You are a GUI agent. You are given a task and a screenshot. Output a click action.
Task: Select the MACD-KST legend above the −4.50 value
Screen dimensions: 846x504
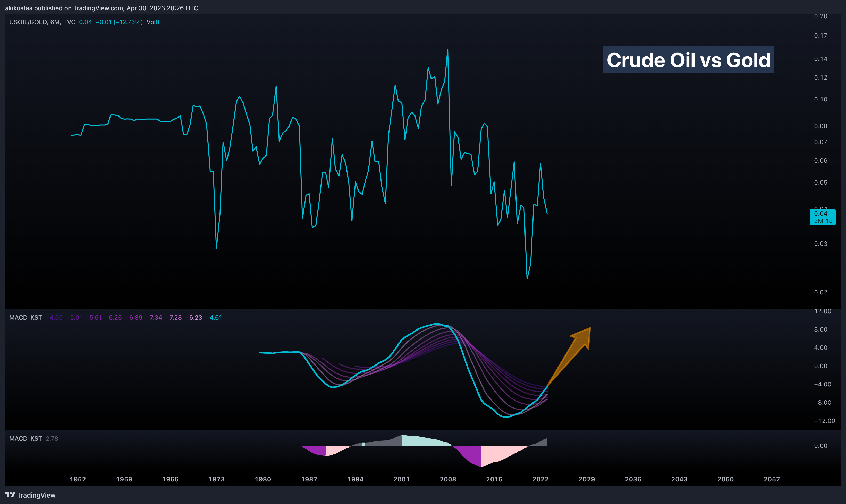26,318
